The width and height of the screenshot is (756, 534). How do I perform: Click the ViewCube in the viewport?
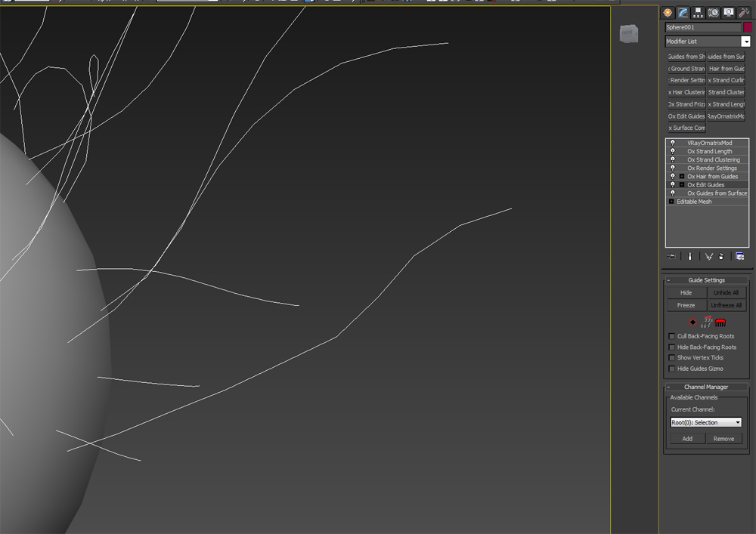click(x=628, y=34)
